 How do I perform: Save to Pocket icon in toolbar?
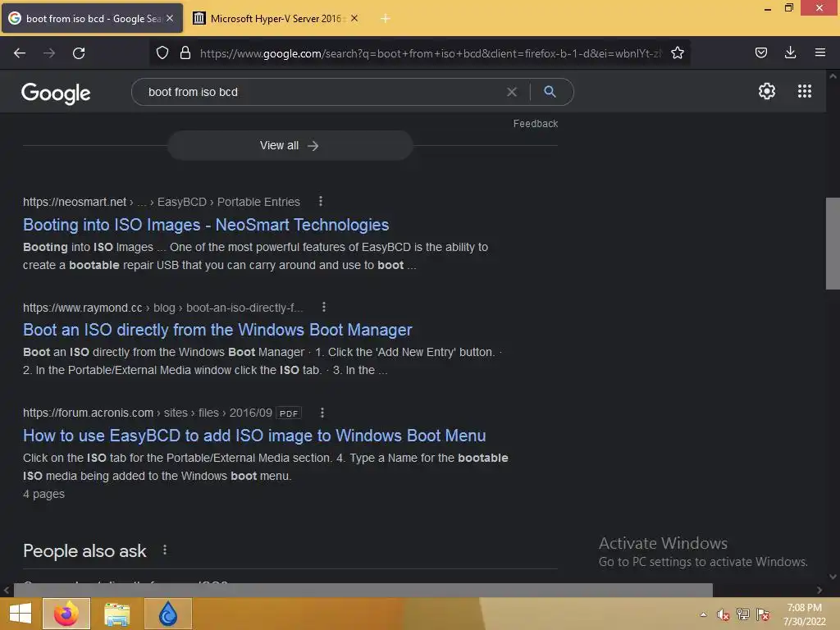[x=760, y=52]
